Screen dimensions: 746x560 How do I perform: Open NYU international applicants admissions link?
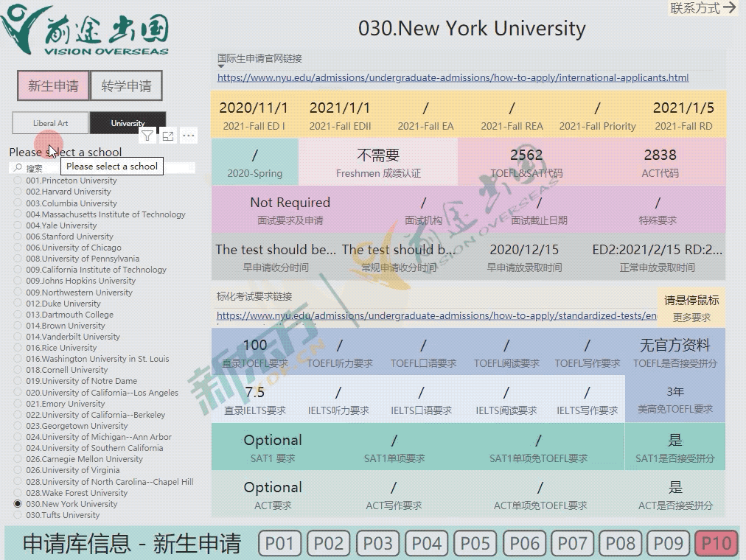coord(453,77)
